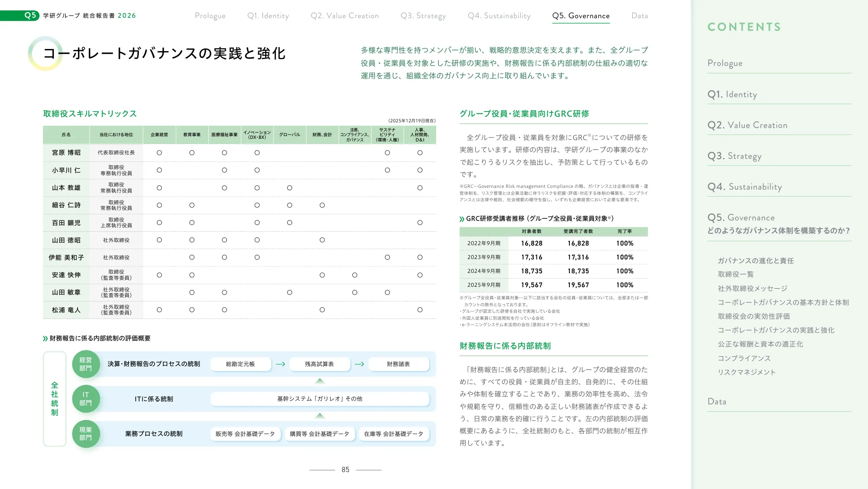This screenshot has width=868, height=489.
Task: Click the グループ役員・従業員向けGRC研修 heading
Action: click(524, 114)
